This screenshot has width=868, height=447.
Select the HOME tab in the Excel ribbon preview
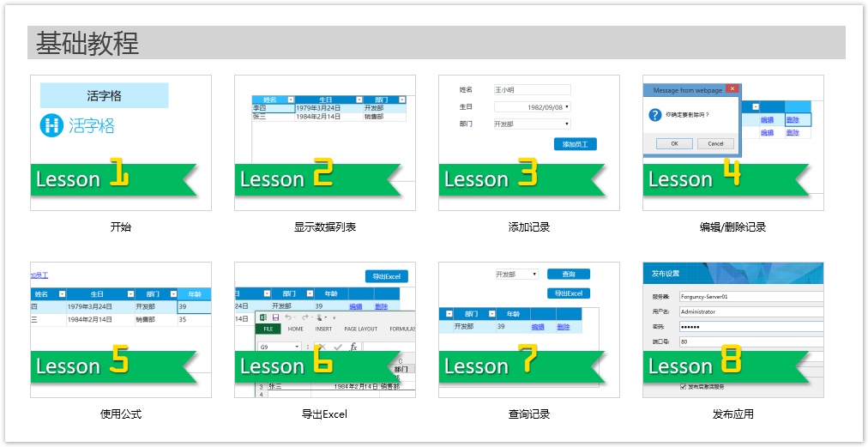296,329
